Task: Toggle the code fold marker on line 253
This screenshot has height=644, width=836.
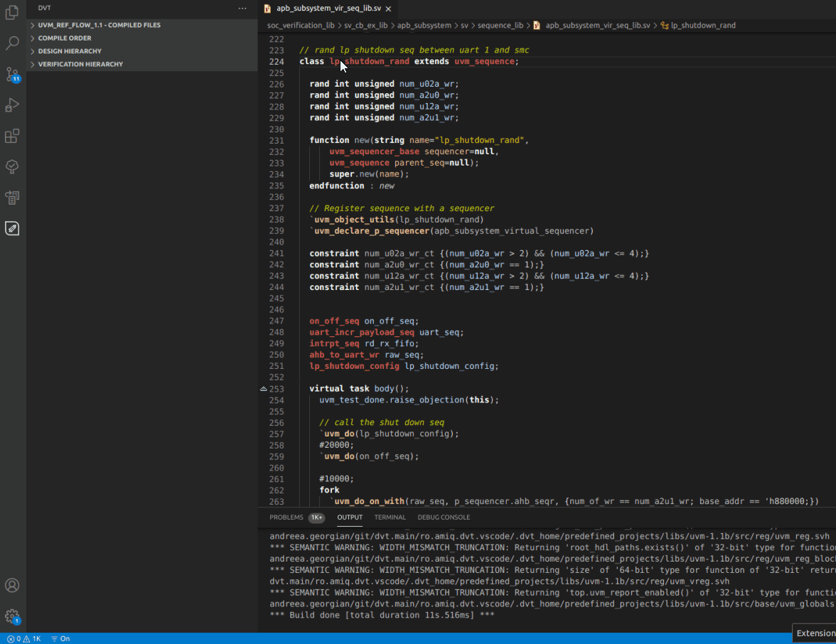Action: pyautogui.click(x=264, y=389)
